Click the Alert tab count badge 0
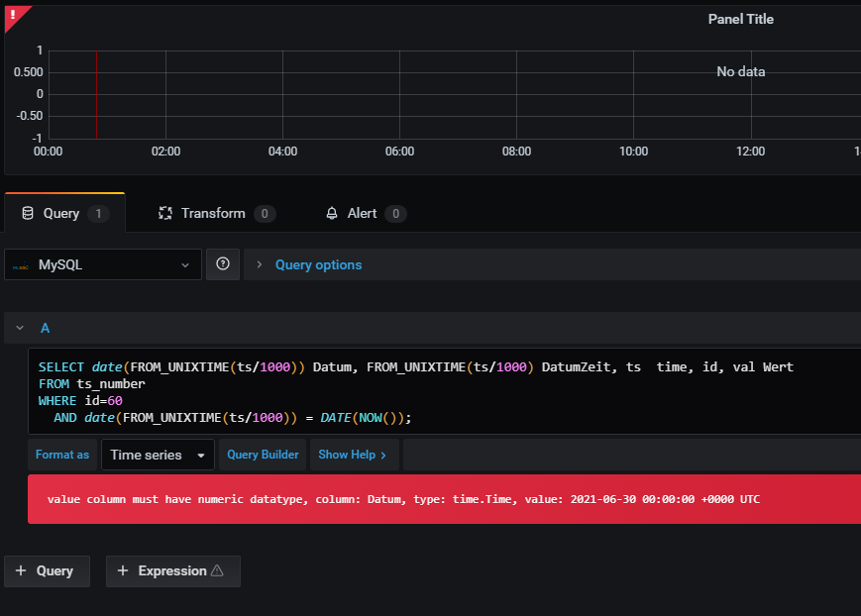861x616 pixels. click(x=396, y=214)
